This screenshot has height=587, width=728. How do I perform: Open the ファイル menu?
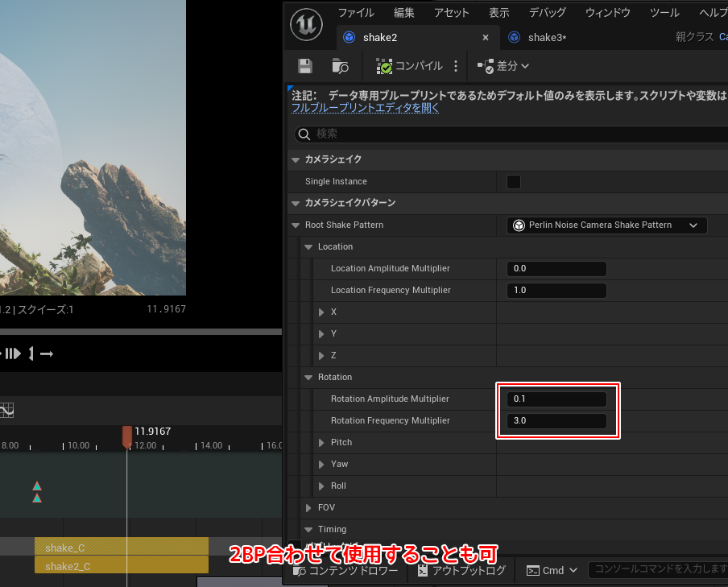355,13
